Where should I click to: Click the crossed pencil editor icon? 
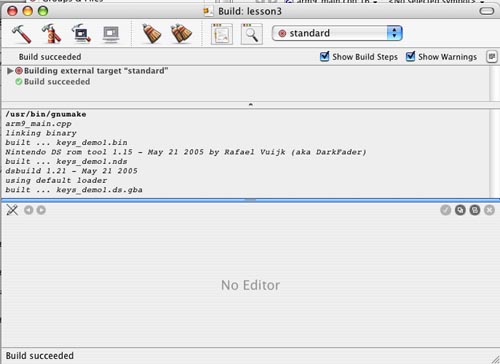coord(12,210)
